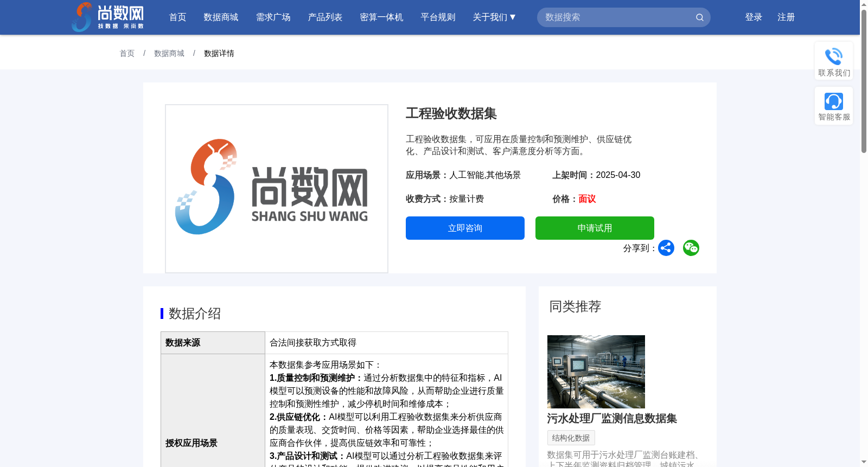The image size is (868, 467).
Task: Open 需求广场 menu item
Action: (x=273, y=17)
